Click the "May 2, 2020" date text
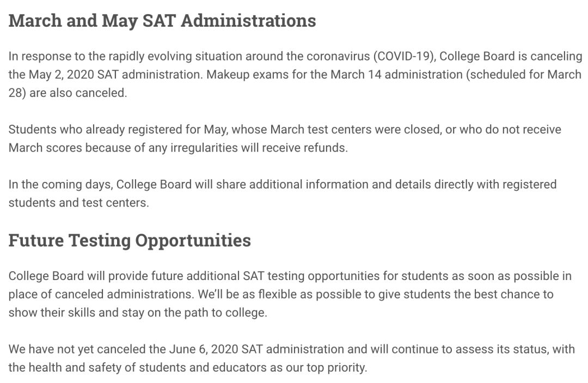Screen dimensions: 588x383 click(61, 75)
